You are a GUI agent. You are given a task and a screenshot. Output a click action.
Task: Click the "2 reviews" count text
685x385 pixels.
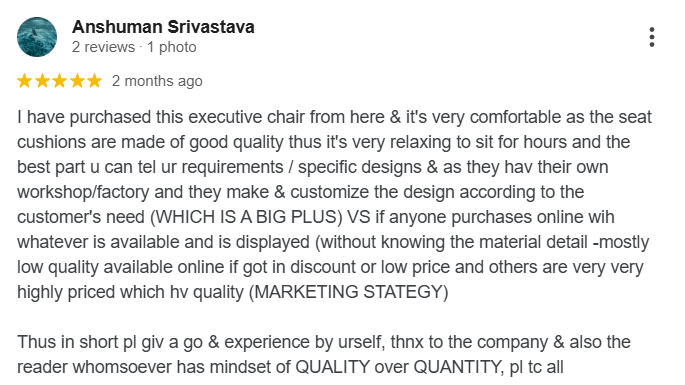click(104, 47)
